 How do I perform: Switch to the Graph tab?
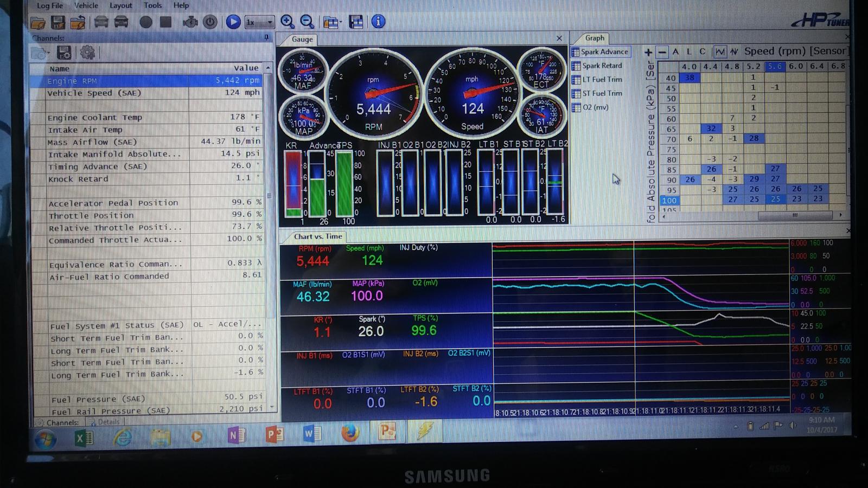tap(595, 38)
